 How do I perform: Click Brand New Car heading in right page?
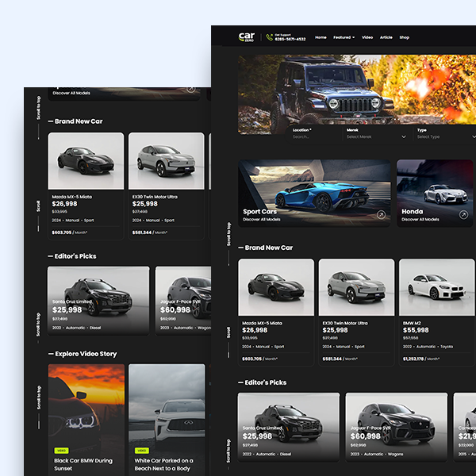(269, 248)
